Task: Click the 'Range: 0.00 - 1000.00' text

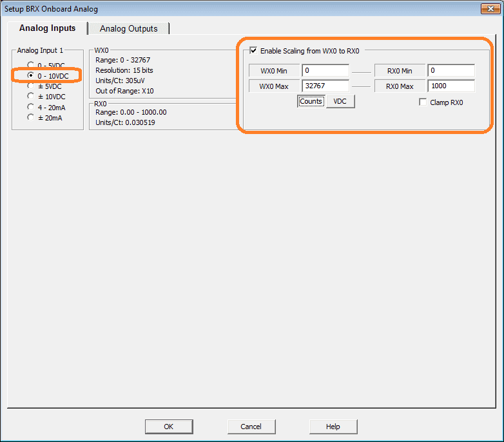Action: pyautogui.click(x=131, y=112)
